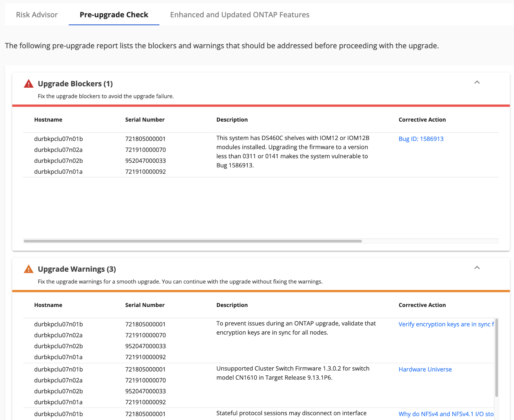Click the blockers Serial Number column header

[145, 120]
